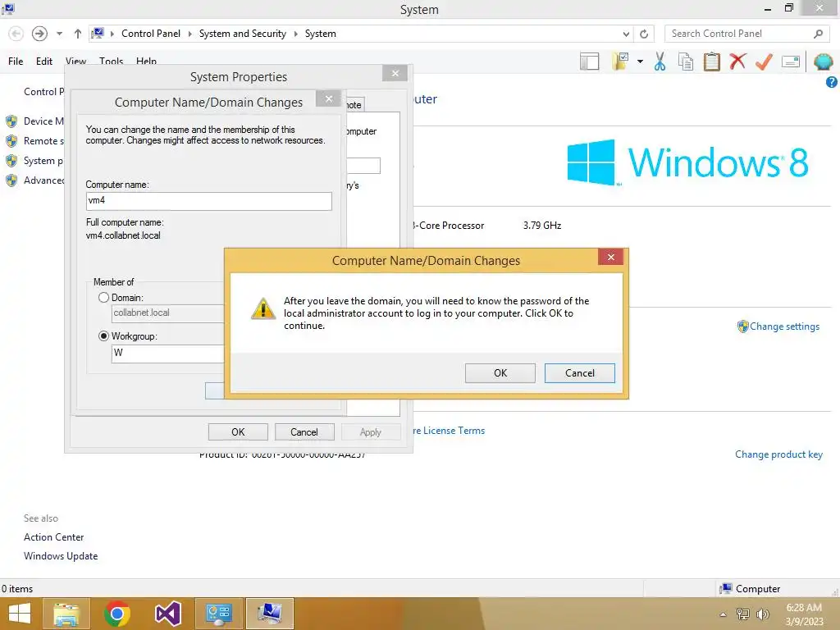Screen dimensions: 840x630
Task: Click the red Delete X icon
Action: pyautogui.click(x=737, y=61)
